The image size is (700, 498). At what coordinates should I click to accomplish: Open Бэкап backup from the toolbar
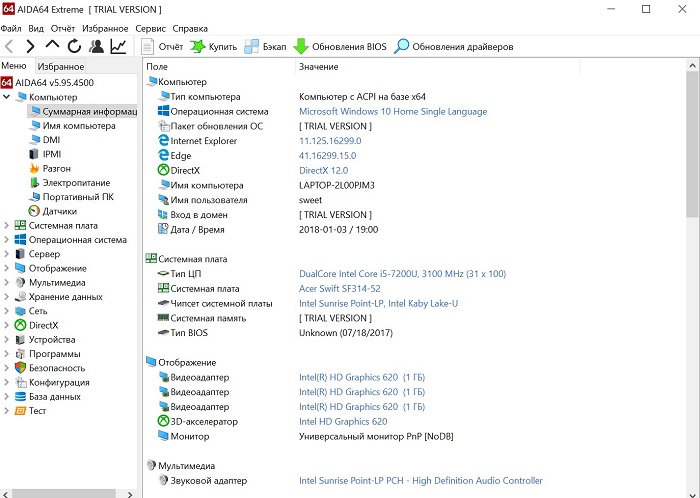coord(265,46)
